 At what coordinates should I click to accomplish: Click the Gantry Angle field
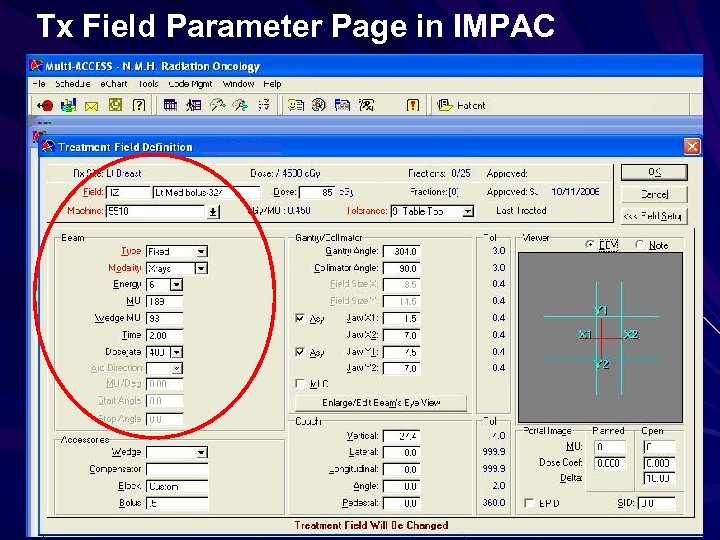401,252
